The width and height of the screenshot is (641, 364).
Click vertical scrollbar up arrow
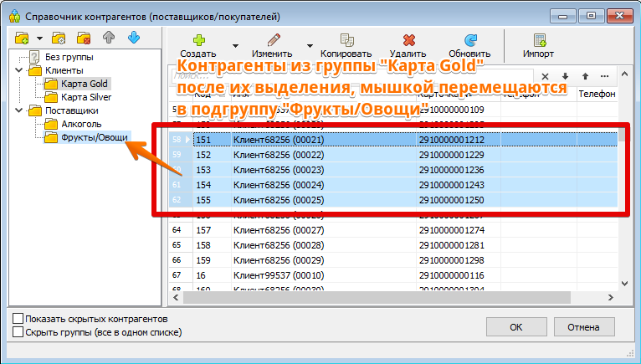(x=624, y=74)
